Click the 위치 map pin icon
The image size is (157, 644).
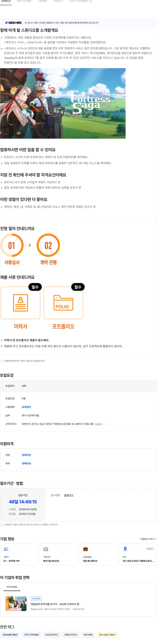[x=125, y=549]
